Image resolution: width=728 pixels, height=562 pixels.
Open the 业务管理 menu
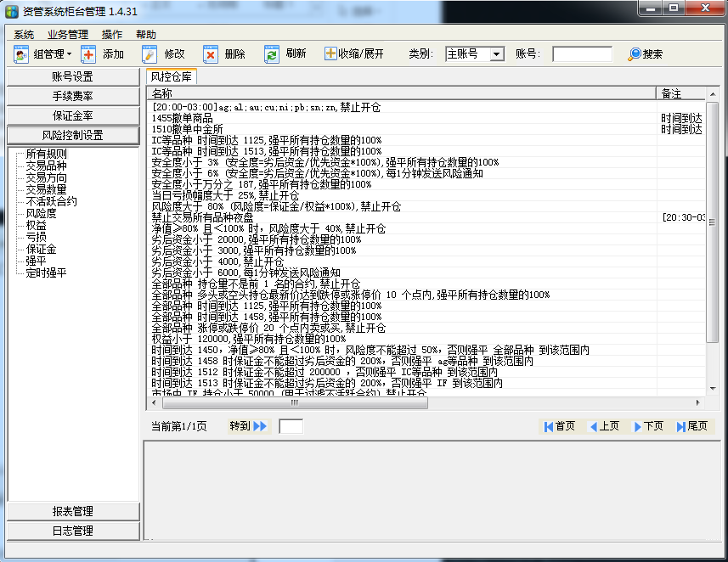pos(67,35)
